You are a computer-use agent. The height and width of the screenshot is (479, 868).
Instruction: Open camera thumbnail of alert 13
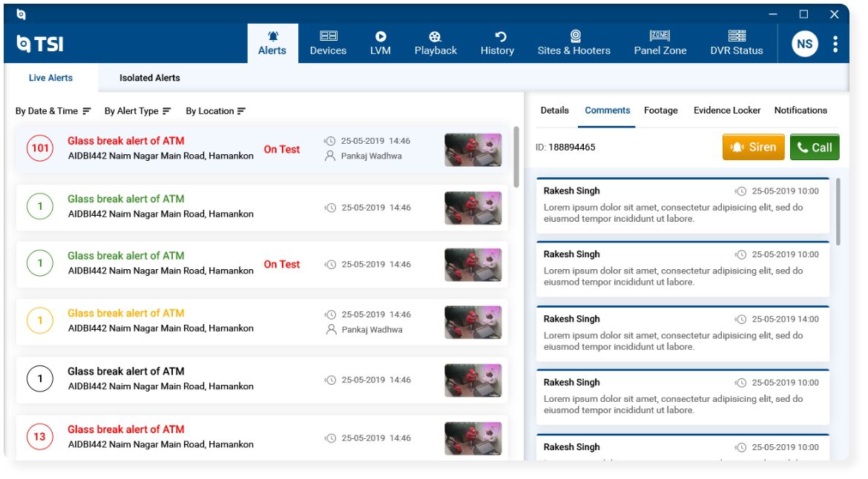tap(473, 438)
